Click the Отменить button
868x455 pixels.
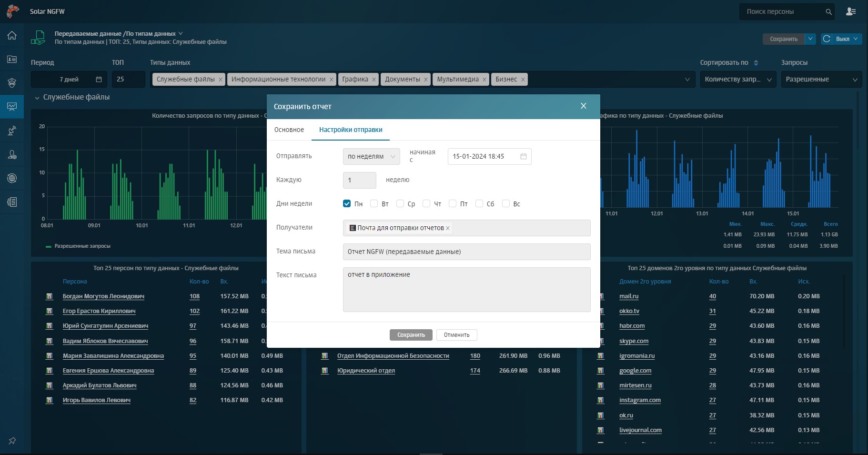(456, 335)
